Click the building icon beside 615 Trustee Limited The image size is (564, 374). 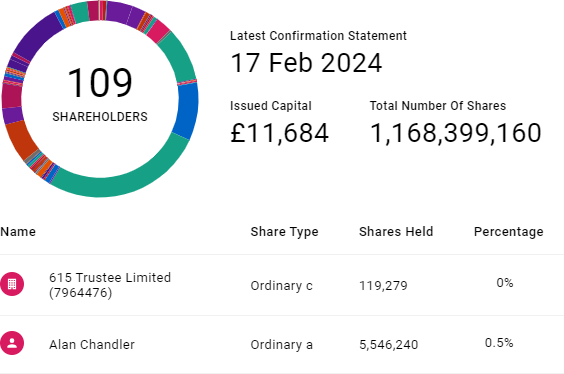[12, 284]
